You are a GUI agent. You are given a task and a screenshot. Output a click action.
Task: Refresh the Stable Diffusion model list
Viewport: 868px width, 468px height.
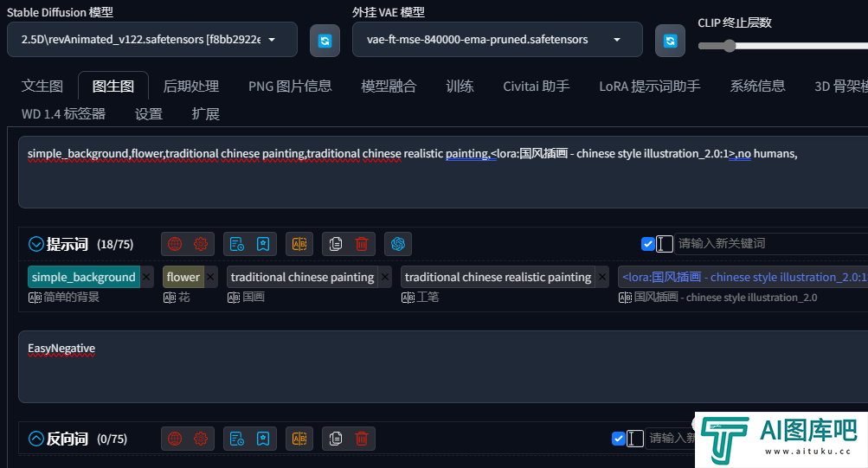(325, 41)
